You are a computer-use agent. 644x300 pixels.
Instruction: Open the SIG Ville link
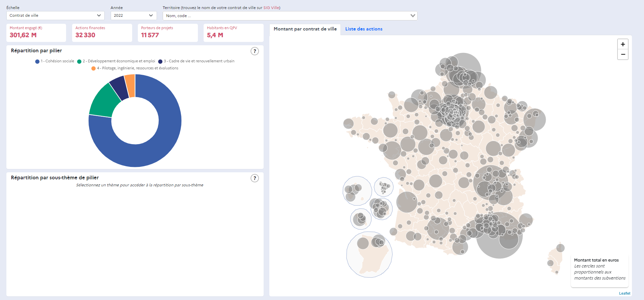tap(271, 8)
